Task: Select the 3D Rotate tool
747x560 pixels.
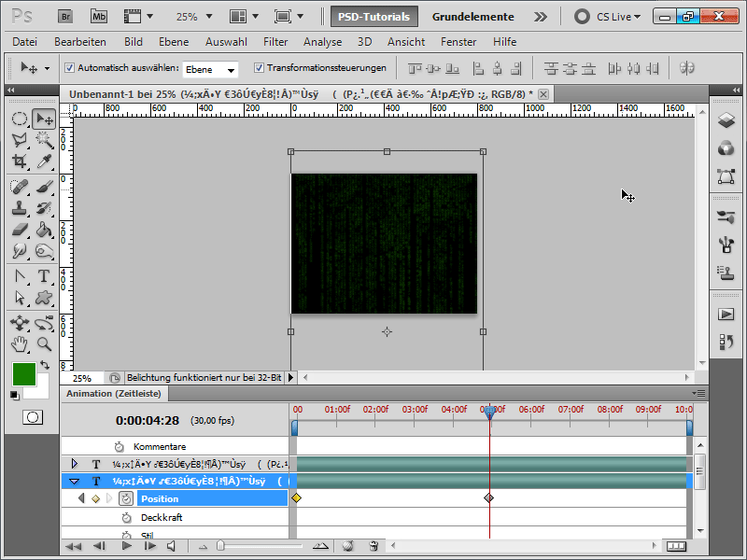Action: point(19,323)
